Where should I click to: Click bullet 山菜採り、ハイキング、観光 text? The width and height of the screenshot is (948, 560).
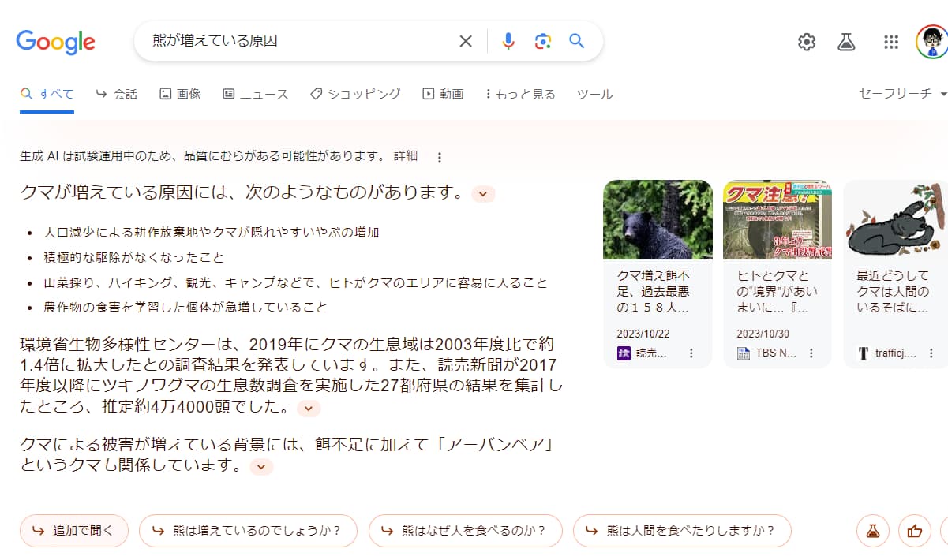(295, 282)
